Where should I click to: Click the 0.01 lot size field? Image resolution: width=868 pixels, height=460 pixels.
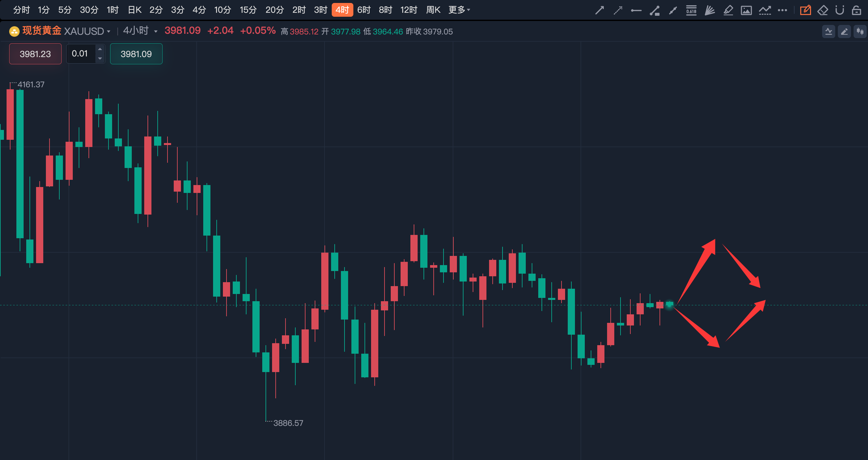[80, 53]
